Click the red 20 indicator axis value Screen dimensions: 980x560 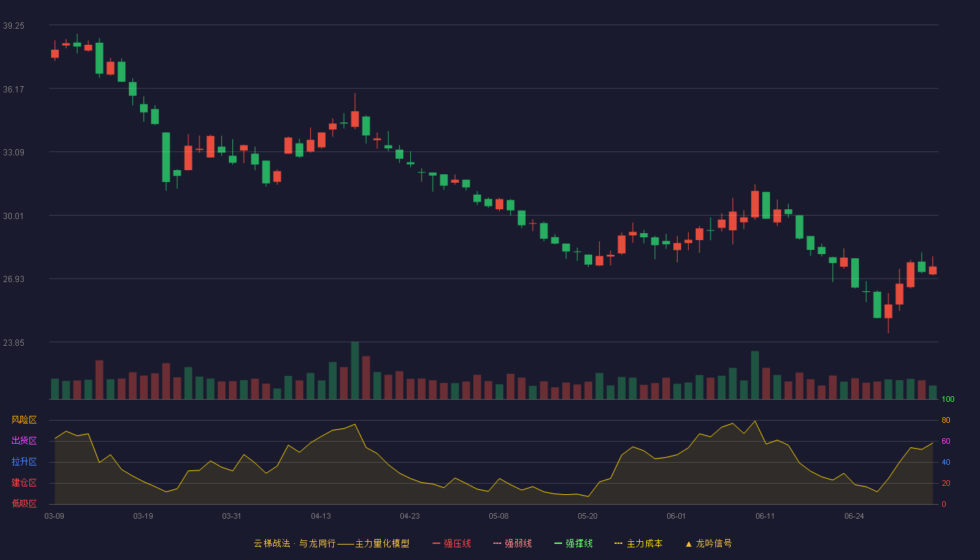(946, 483)
